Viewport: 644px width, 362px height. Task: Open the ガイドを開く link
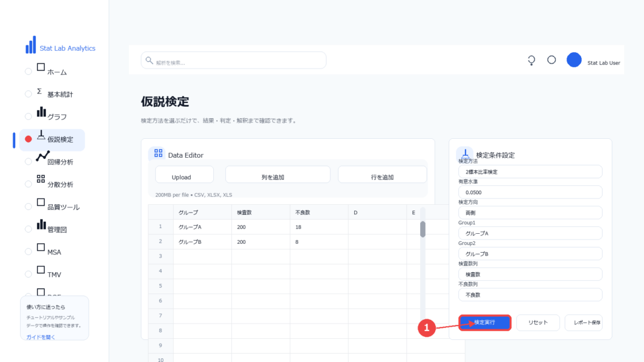[41, 337]
